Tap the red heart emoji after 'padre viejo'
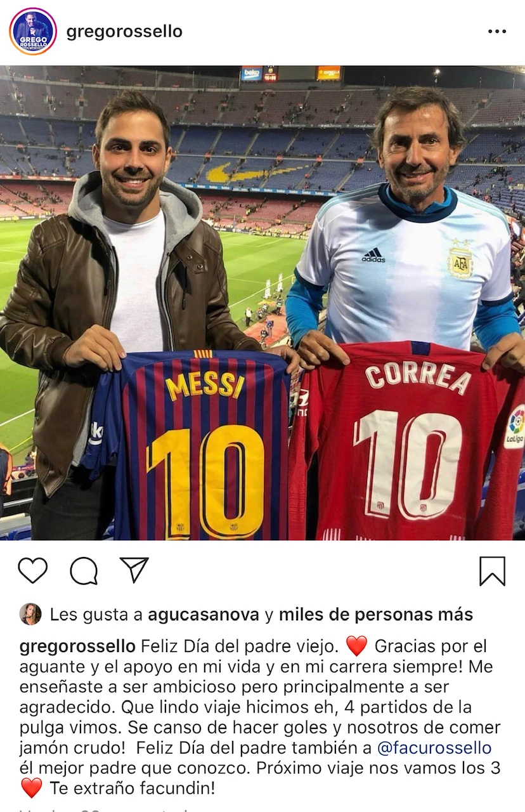 357,646
